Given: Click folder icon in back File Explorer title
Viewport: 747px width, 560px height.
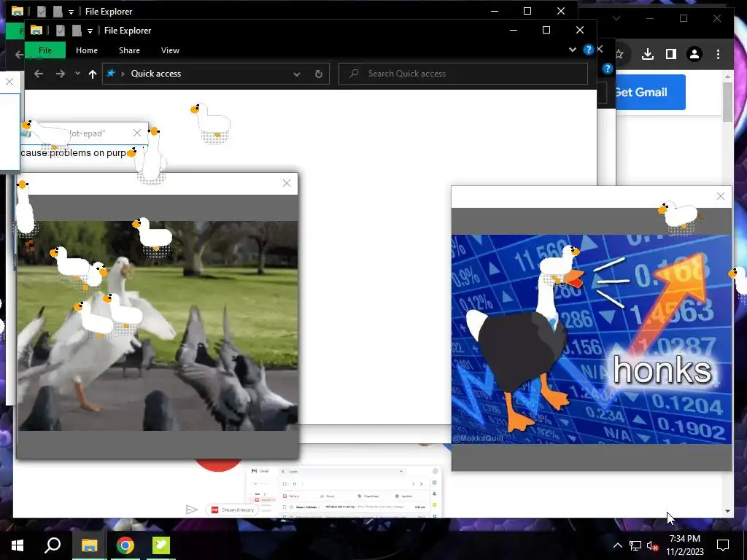Looking at the screenshot, I should pyautogui.click(x=18, y=11).
